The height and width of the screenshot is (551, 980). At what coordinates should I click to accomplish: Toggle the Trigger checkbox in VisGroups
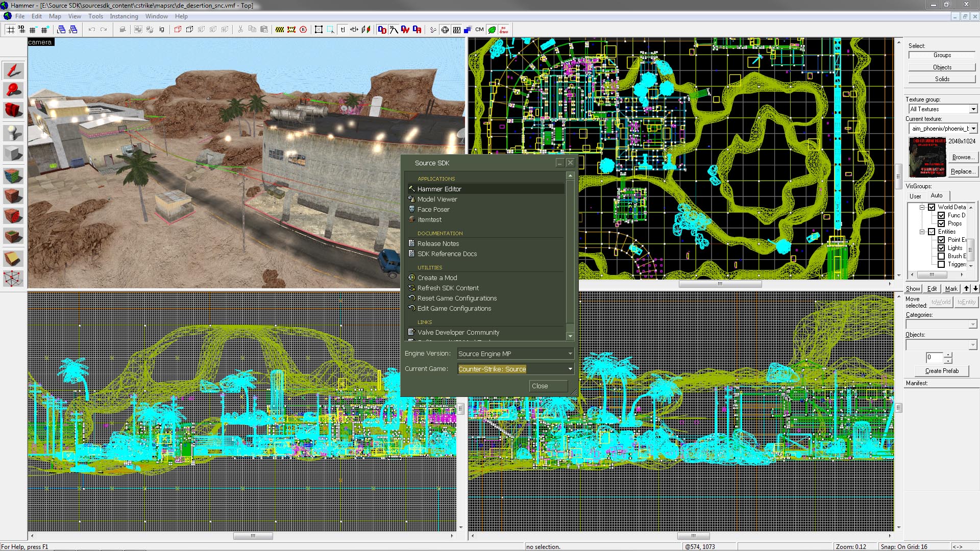pyautogui.click(x=942, y=265)
